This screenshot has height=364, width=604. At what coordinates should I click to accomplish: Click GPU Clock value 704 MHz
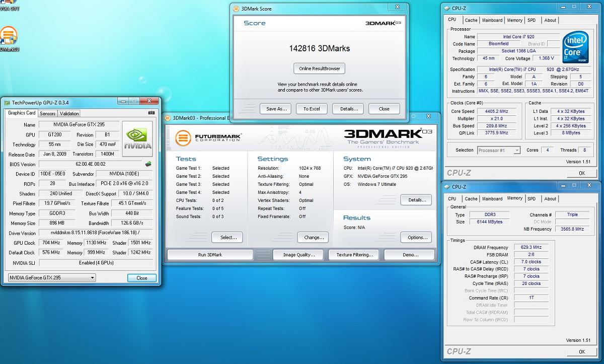point(51,243)
